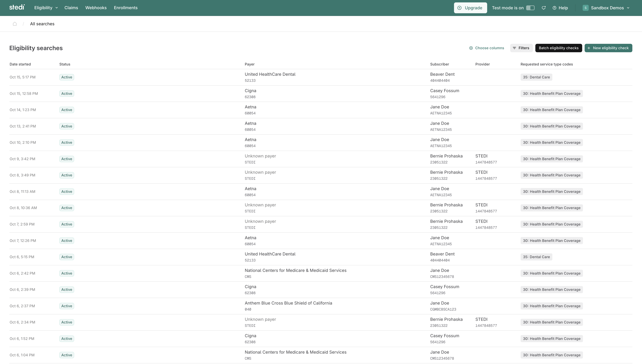This screenshot has width=642, height=364.
Task: Click the funnel icon on Filters
Action: [x=514, y=48]
